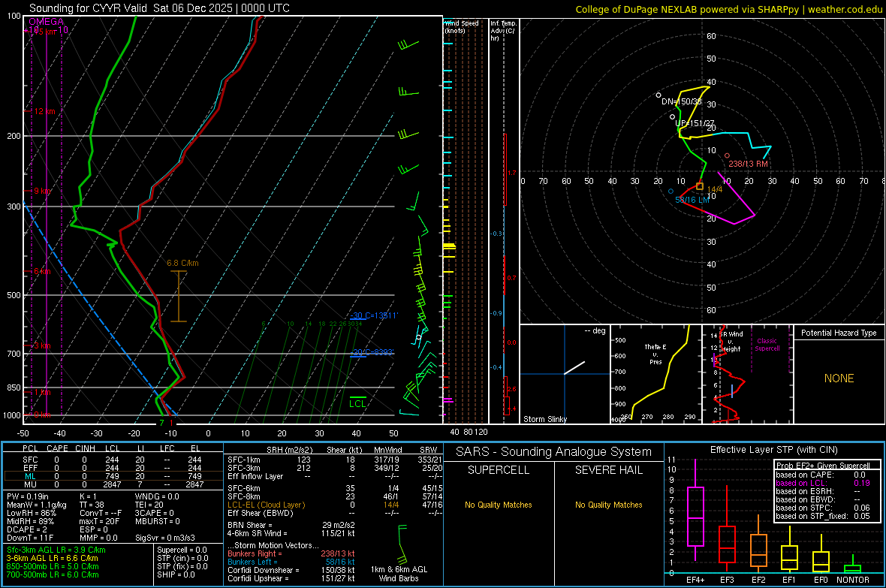The width and height of the screenshot is (886, 588).
Task: Click the 700-500mb LR = 6.0 C/km line
Action: 53,574
